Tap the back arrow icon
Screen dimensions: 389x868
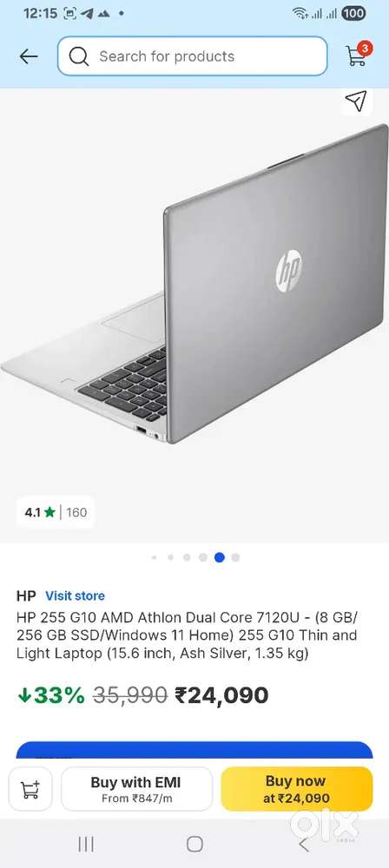click(29, 56)
